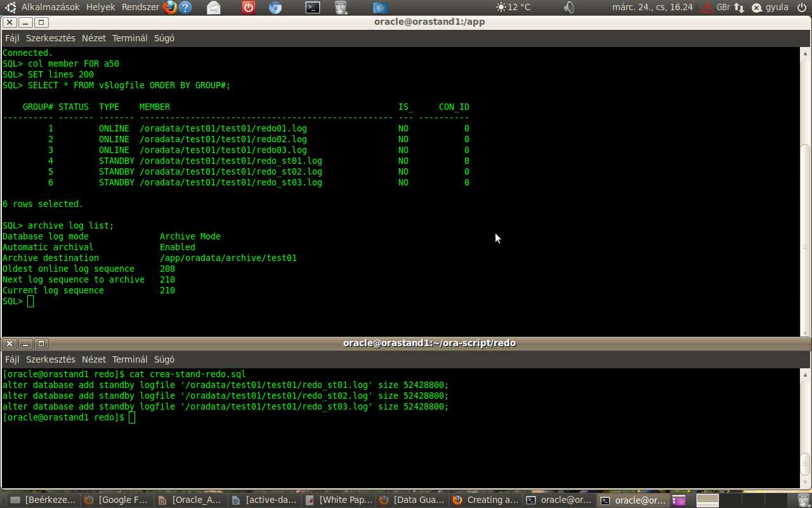Click the 'Archive Mode' value text

190,236
